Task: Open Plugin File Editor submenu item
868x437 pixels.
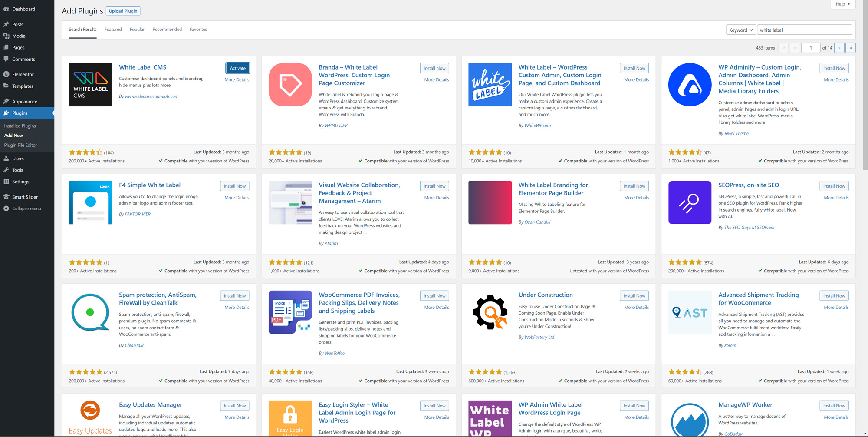Action: [20, 145]
